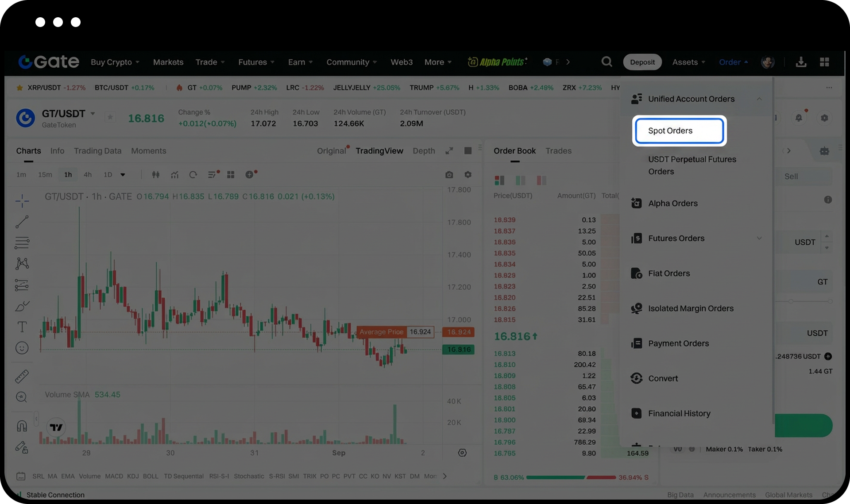Open Financial History link

(679, 413)
